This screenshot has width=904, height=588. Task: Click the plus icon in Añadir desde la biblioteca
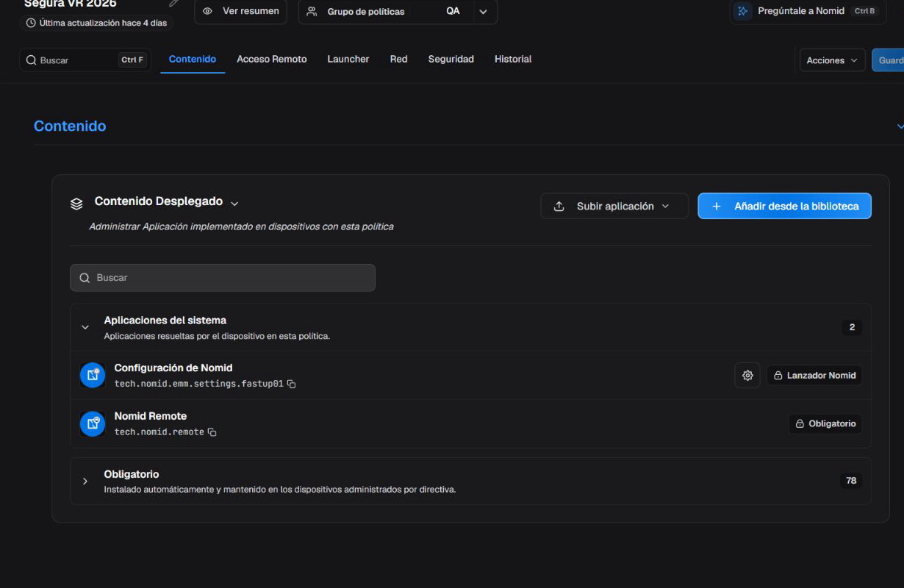point(717,207)
